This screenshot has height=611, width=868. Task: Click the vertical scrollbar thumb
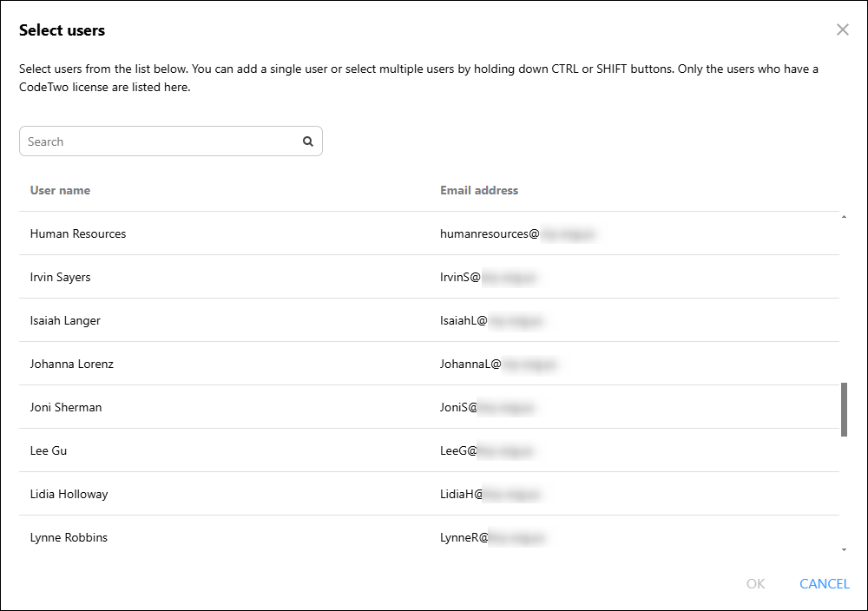pos(844,410)
